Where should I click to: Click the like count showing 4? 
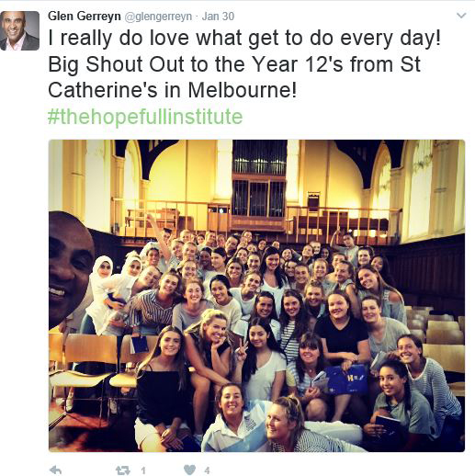[207, 470]
